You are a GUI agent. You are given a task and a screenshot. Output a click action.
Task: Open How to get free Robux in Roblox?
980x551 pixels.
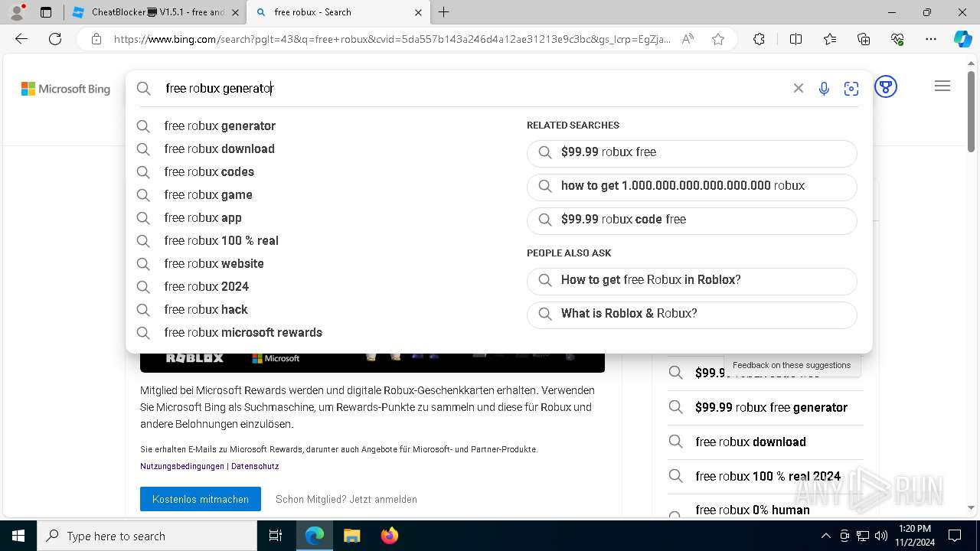(691, 280)
